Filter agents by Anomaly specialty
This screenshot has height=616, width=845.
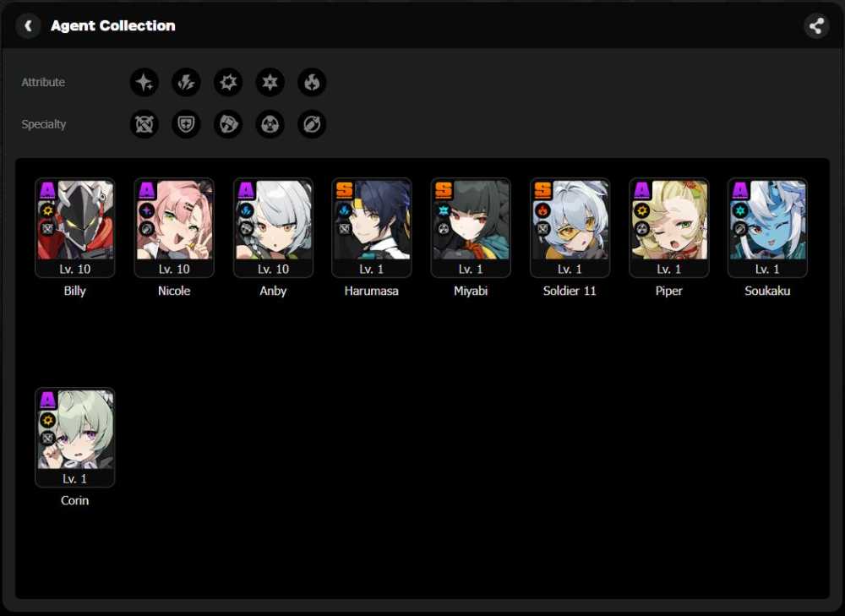270,124
